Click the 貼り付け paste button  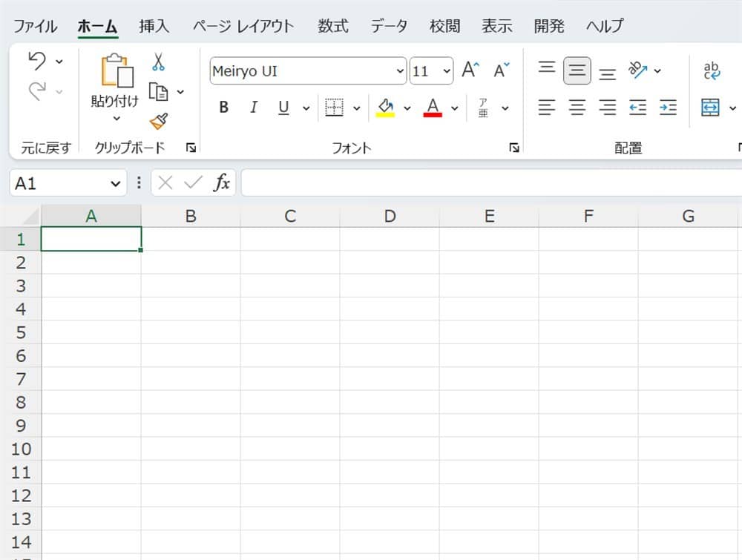pyautogui.click(x=115, y=82)
